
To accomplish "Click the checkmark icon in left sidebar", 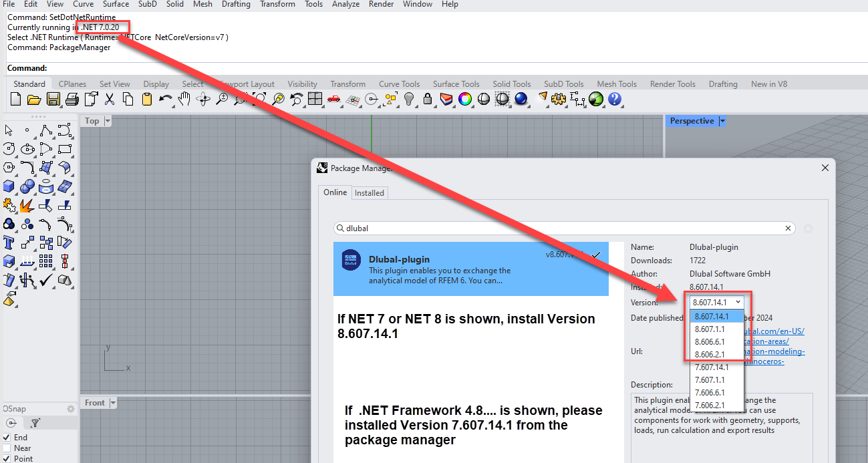I will tap(46, 280).
